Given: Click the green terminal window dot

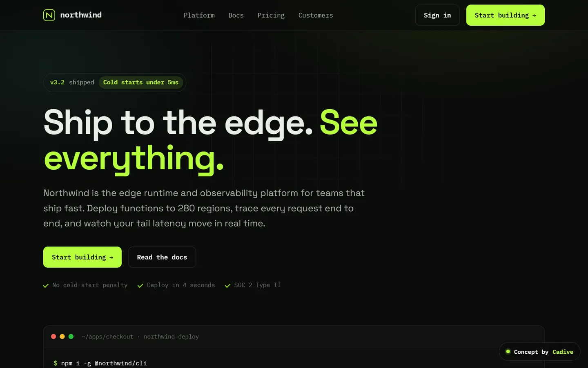Looking at the screenshot, I should pos(71,337).
